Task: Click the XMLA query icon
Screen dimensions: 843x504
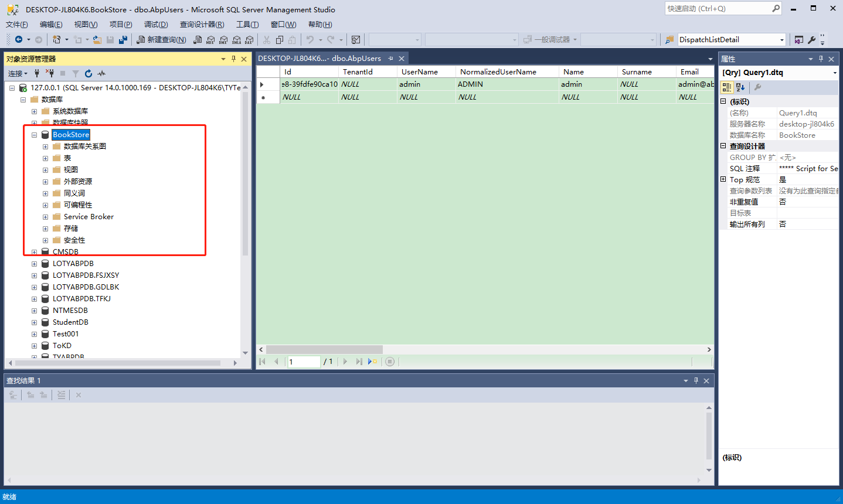Action: (x=236, y=39)
